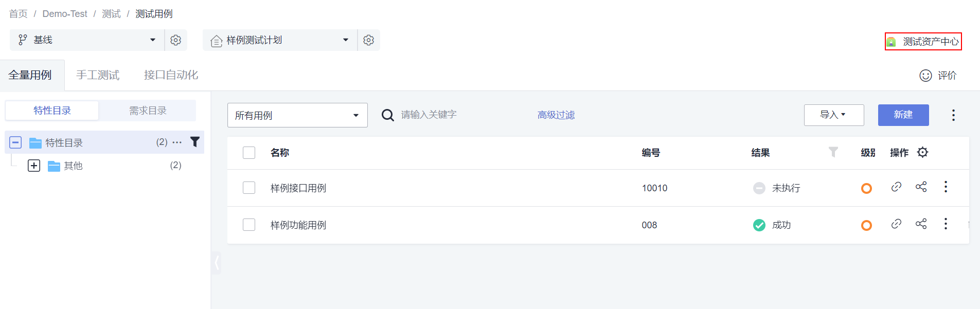Open the toolbar more options beside 新建

pos(953,115)
